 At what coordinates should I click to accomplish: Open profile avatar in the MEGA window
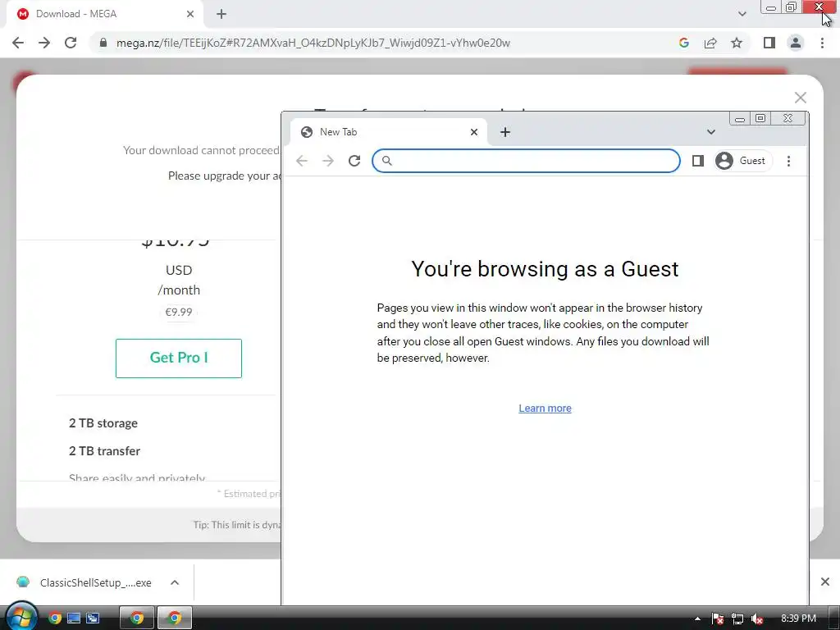pos(796,43)
